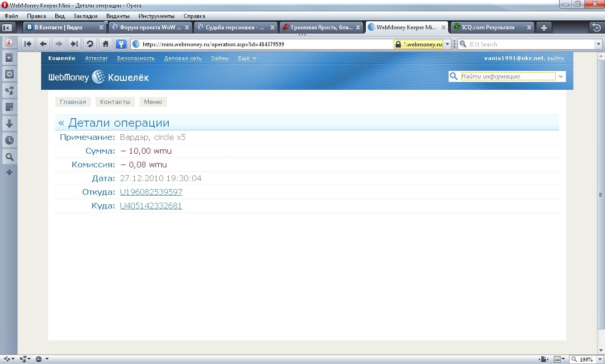Open the Виджеты menu
605x364 pixels.
click(x=118, y=16)
